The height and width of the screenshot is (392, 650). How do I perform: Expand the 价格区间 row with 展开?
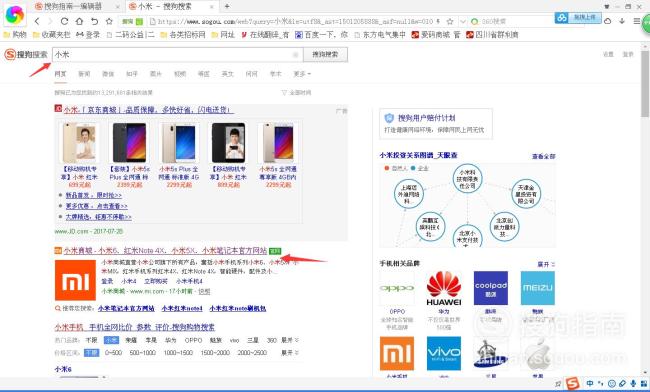[x=290, y=353]
